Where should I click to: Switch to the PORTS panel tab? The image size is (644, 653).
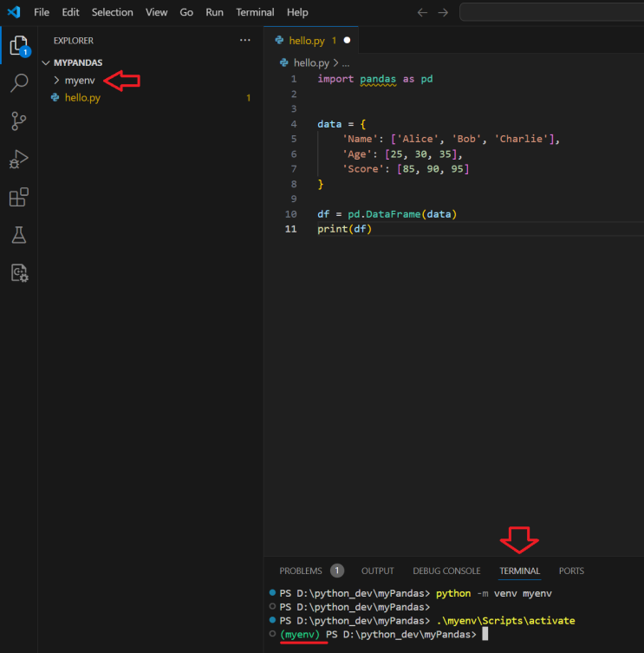click(x=571, y=571)
